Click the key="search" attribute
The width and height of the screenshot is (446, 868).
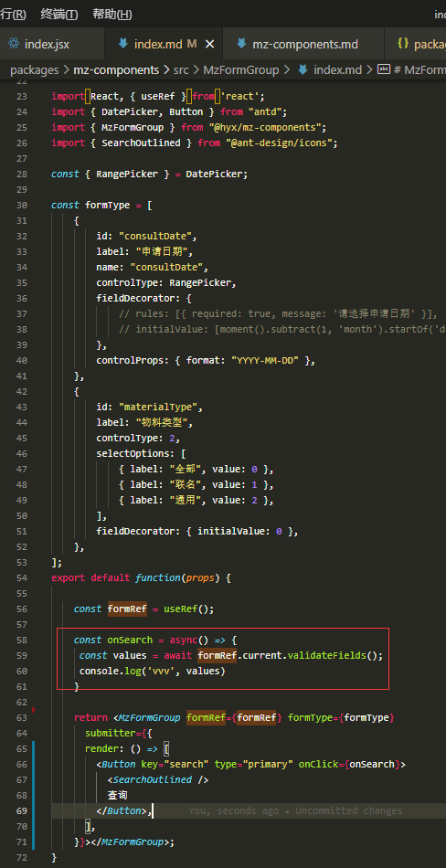(175, 765)
